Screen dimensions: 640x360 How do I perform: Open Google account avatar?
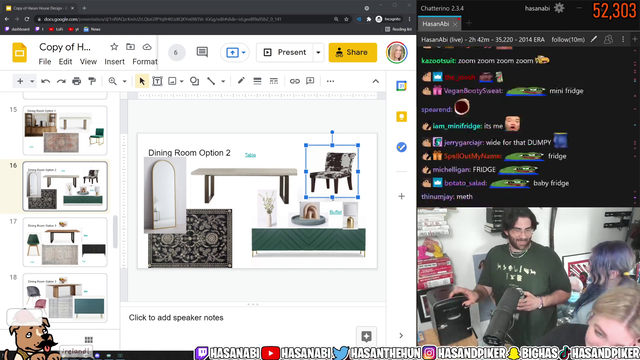pyautogui.click(x=396, y=52)
